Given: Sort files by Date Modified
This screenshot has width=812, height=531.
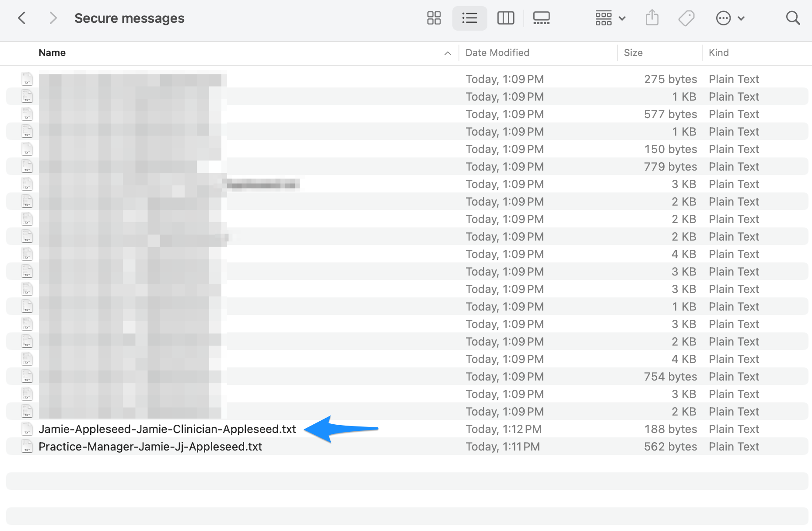Looking at the screenshot, I should point(497,52).
